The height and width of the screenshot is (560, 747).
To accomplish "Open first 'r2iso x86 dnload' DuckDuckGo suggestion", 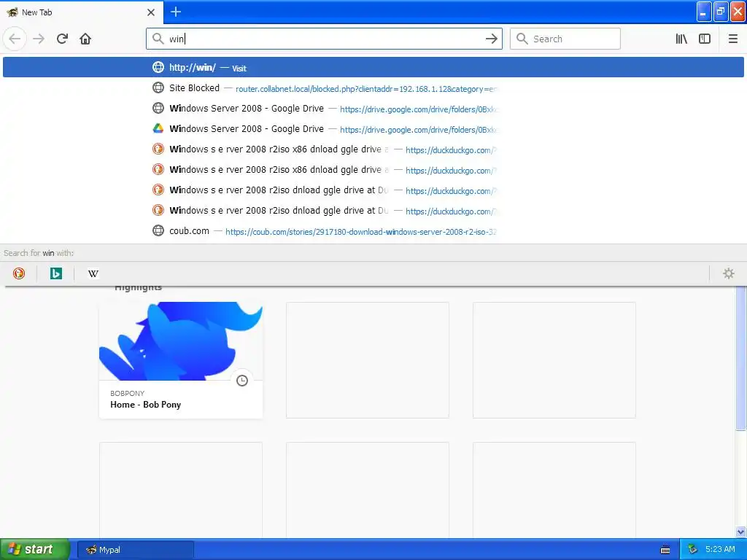I will click(373, 149).
